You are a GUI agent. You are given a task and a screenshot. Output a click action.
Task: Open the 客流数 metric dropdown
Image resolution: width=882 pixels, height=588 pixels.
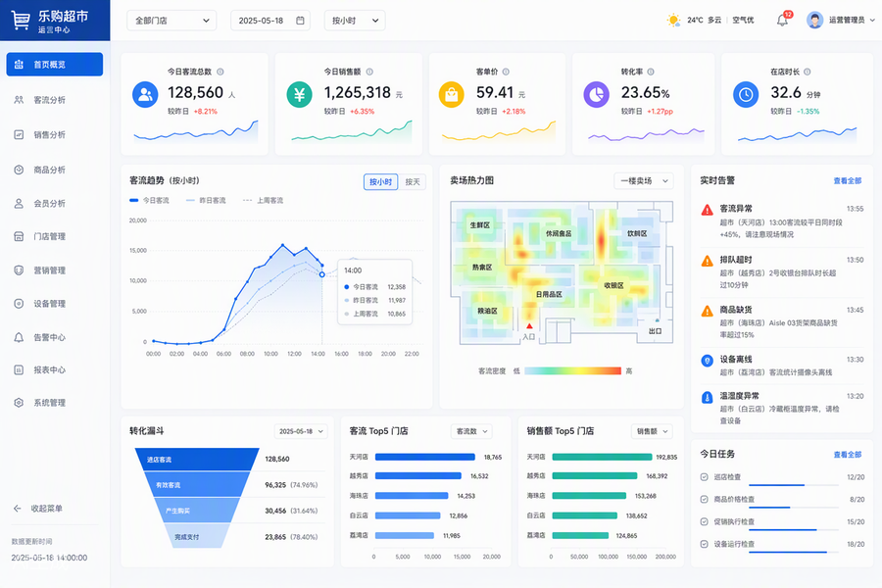click(471, 431)
